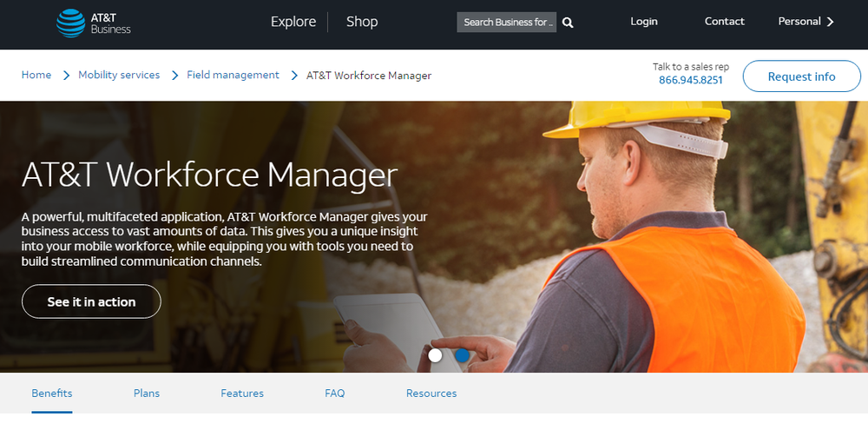Click the AT&T Workforce Manager breadcrumb text
The height and width of the screenshot is (430, 868).
point(369,76)
